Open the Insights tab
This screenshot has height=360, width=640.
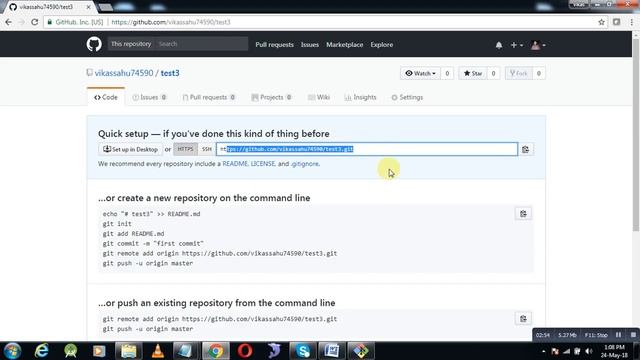point(360,97)
